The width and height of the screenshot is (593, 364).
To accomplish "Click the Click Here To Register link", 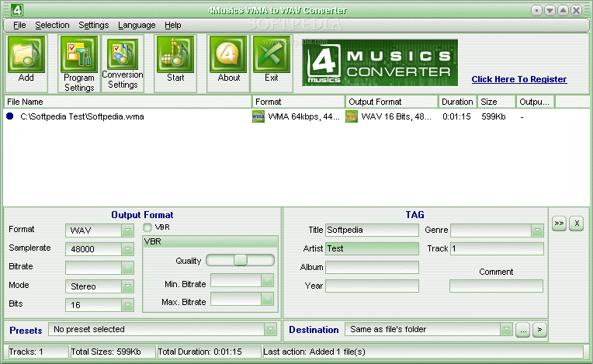I will pos(518,79).
